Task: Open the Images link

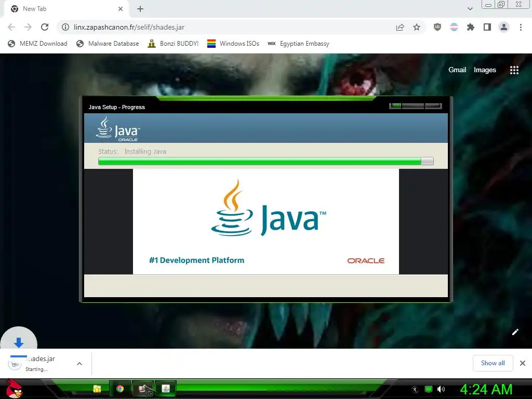Action: point(485,70)
